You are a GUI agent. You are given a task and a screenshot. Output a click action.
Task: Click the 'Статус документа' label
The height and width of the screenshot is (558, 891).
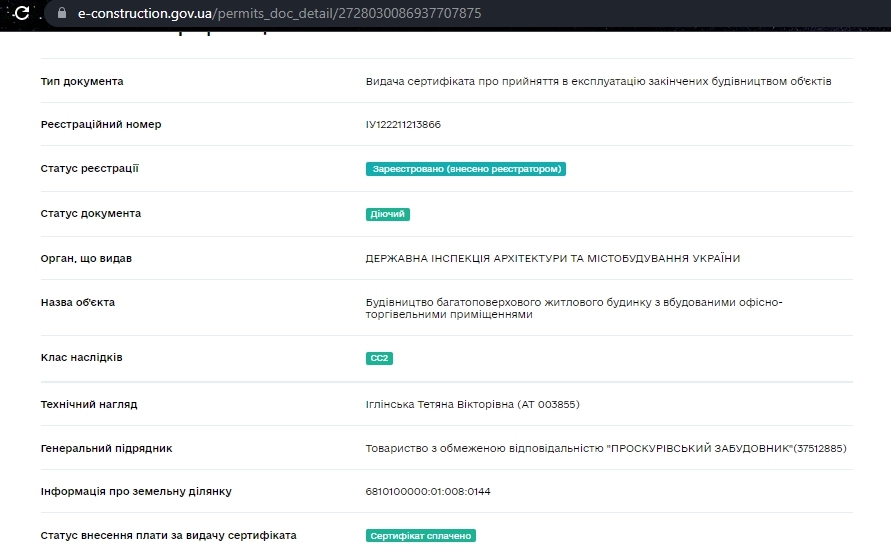tap(90, 214)
